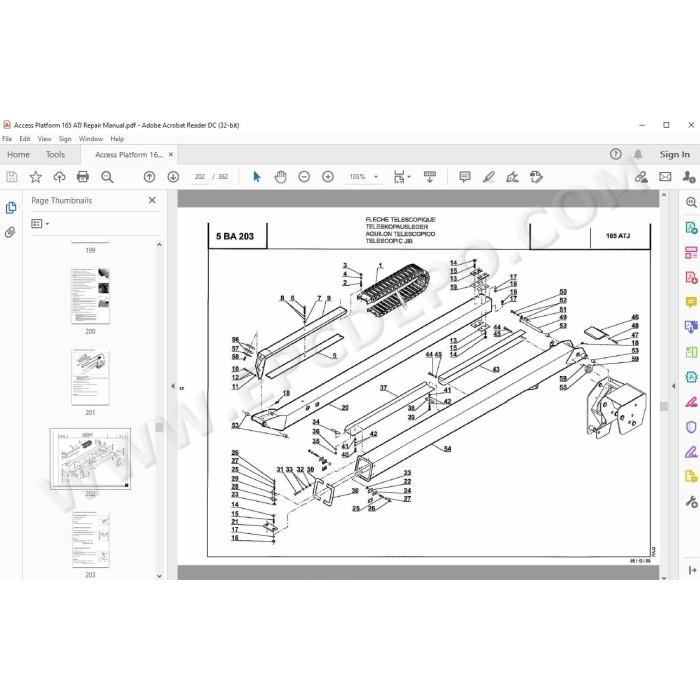Zoom out with minus button

(x=304, y=177)
